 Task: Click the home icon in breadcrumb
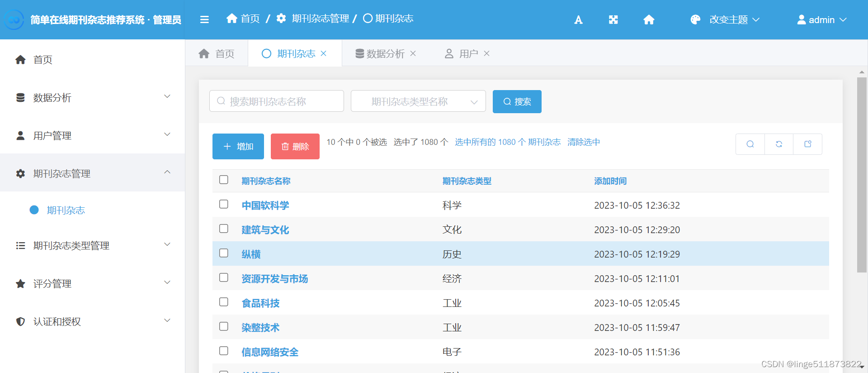(232, 18)
